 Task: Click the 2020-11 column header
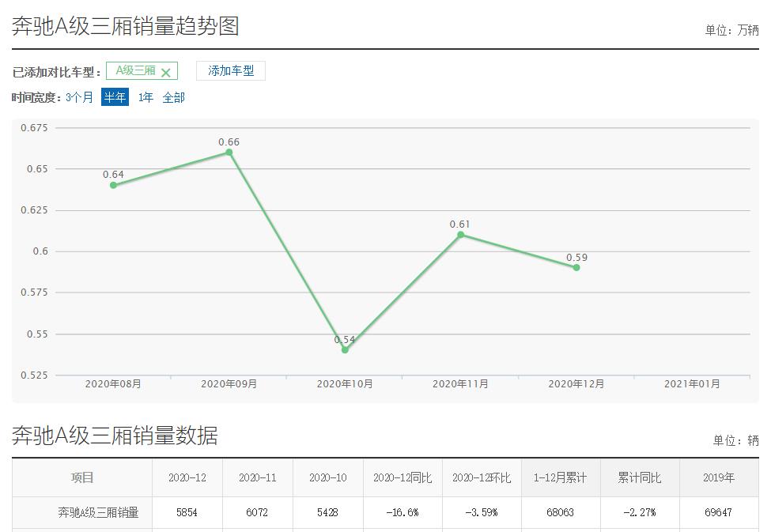258,477
